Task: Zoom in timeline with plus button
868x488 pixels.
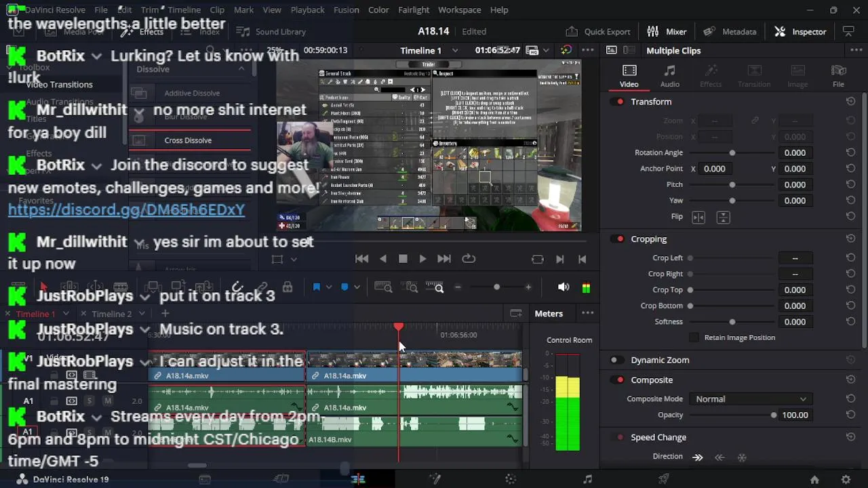Action: (528, 287)
